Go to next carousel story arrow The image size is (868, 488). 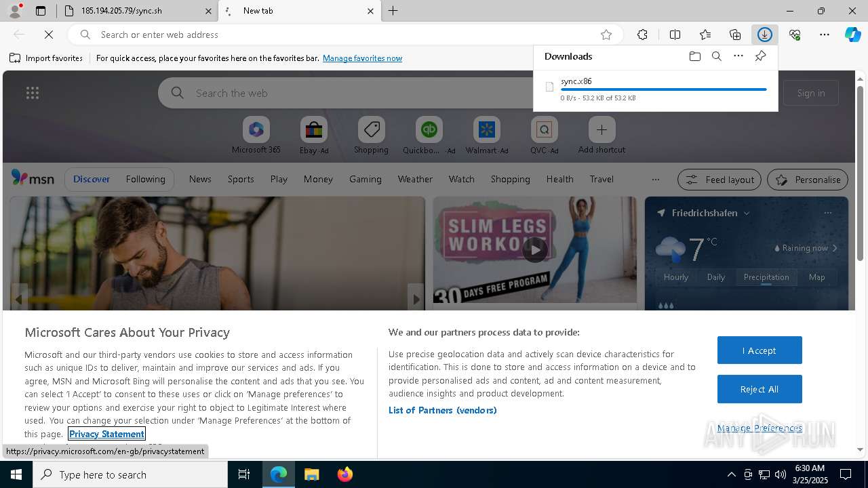[416, 298]
